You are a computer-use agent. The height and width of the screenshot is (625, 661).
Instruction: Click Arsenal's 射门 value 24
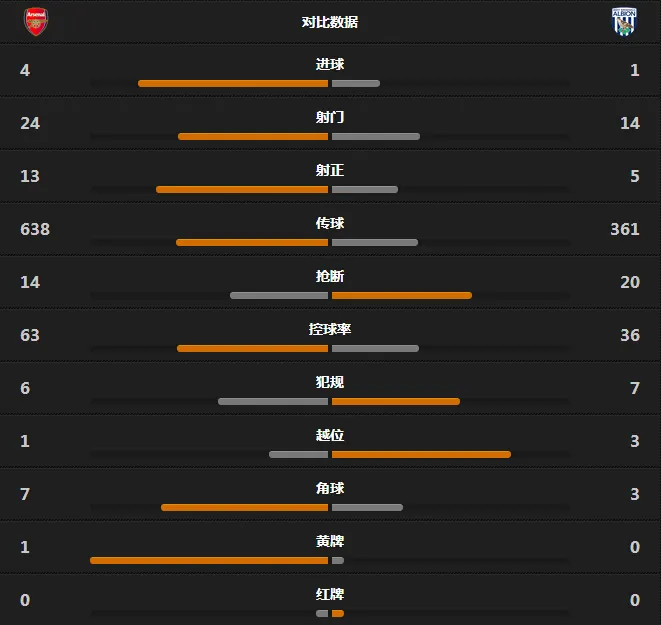[x=30, y=123]
